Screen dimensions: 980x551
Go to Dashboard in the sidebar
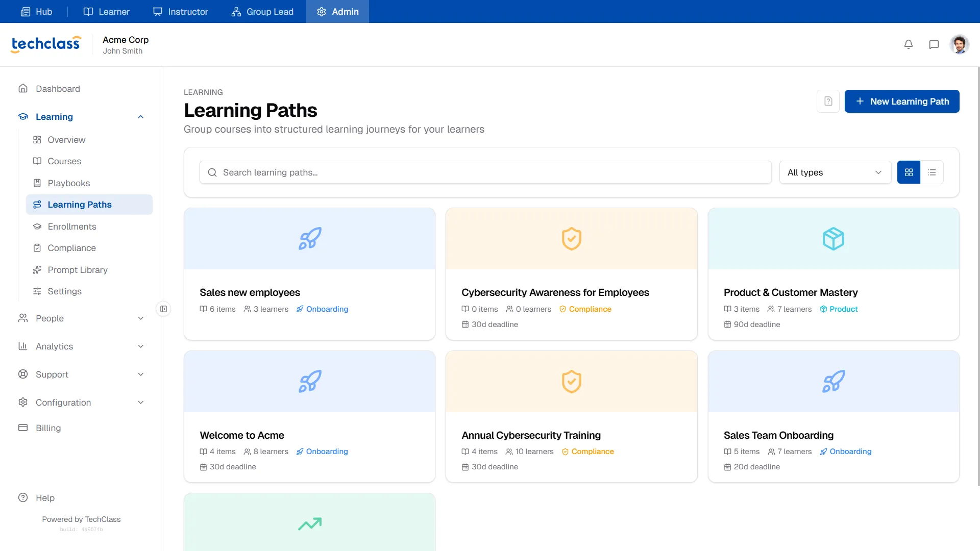pyautogui.click(x=82, y=89)
